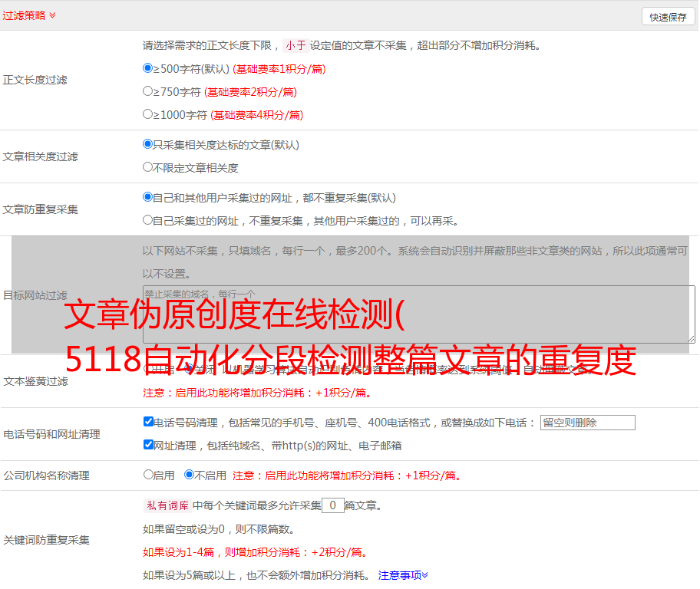Collapse the 过滤策略 section header
Image resolution: width=700 pixels, height=589 pixels.
pos(28,15)
